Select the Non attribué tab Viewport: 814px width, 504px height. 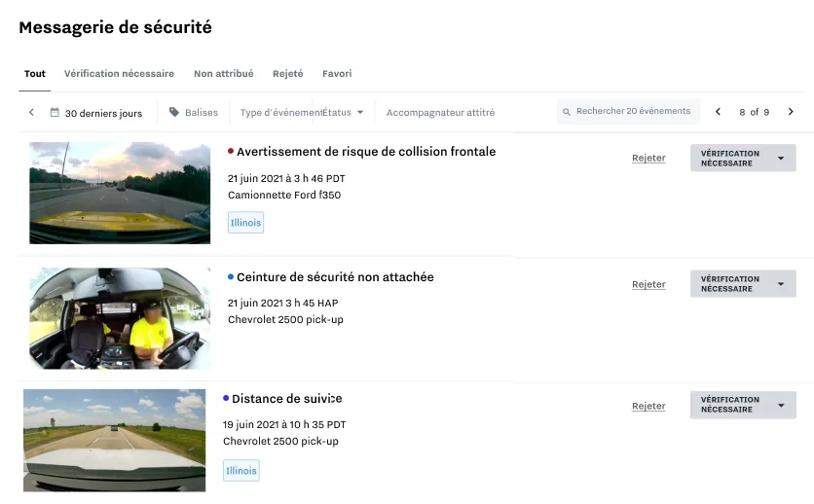click(x=224, y=74)
